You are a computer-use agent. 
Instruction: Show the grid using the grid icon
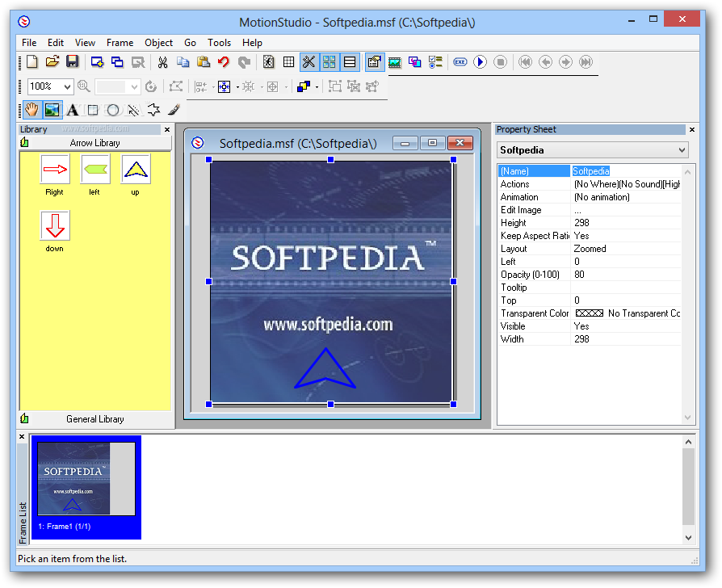pyautogui.click(x=288, y=61)
